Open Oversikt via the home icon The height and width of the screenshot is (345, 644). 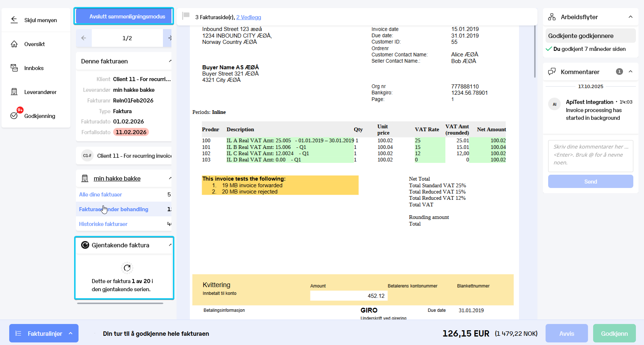click(14, 44)
